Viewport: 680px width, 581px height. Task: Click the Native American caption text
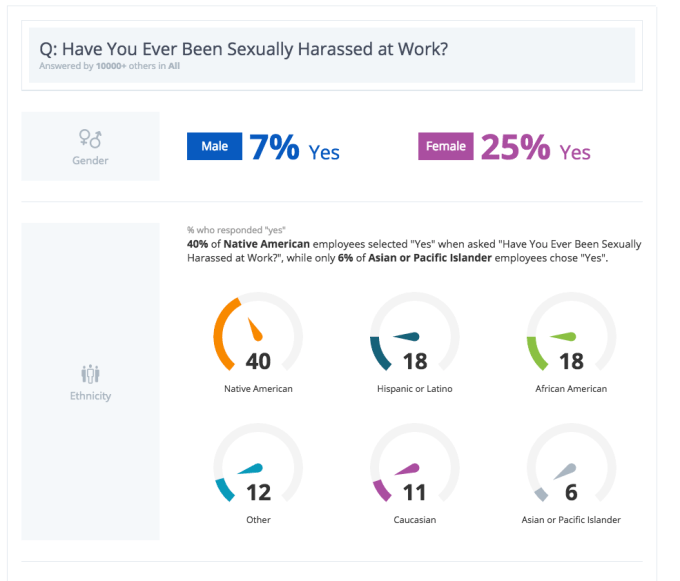[258, 388]
